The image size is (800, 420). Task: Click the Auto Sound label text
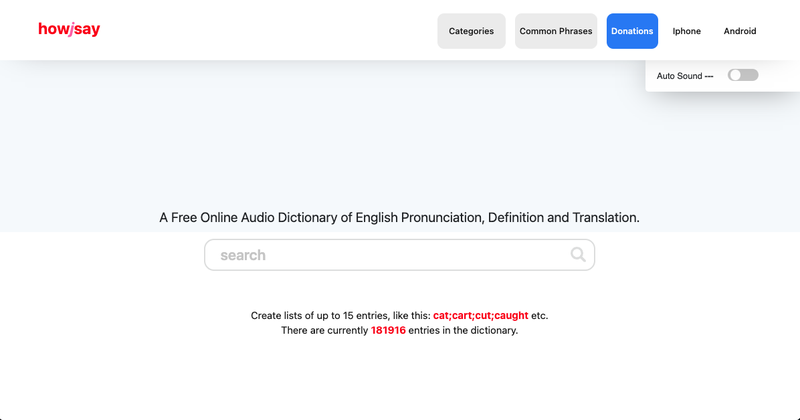(684, 76)
